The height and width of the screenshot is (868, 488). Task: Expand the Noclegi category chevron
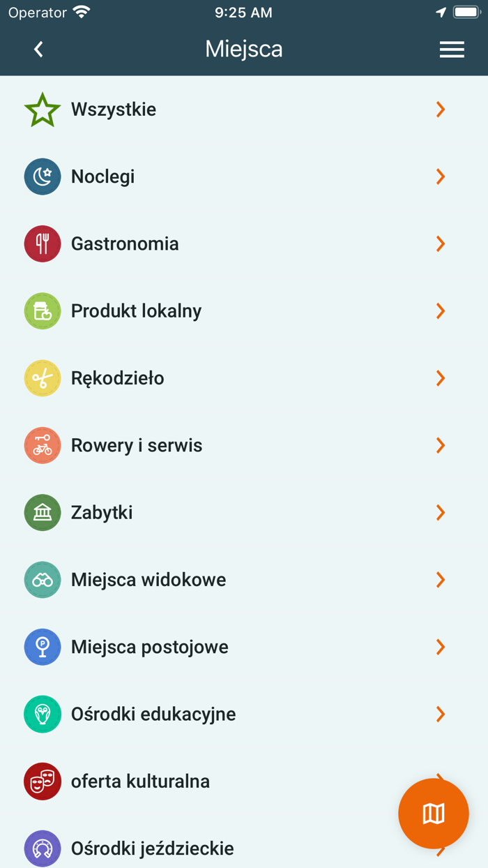coord(440,177)
